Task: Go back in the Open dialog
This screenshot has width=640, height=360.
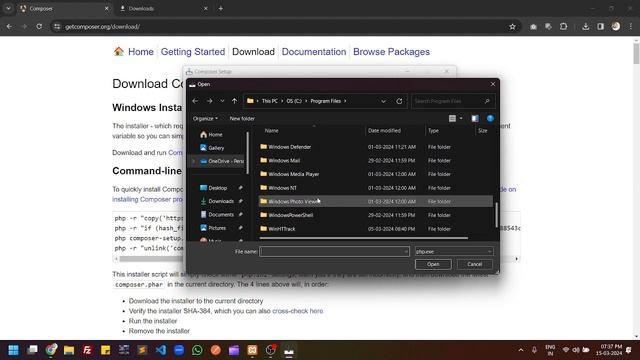Action: (195, 101)
